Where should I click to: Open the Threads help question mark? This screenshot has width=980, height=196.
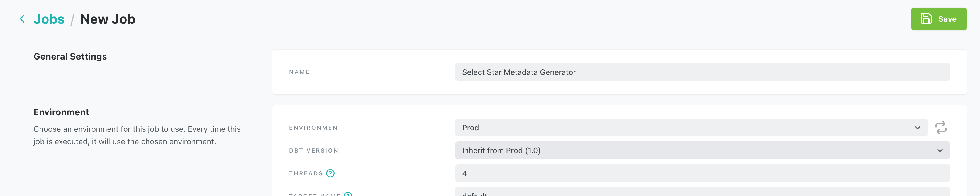pos(330,173)
